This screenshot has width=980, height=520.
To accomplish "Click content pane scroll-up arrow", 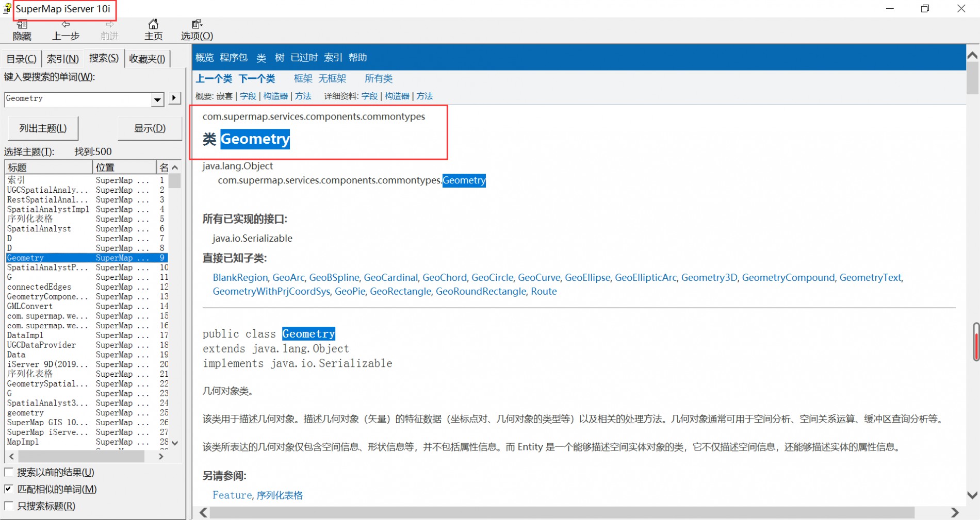I will [x=972, y=55].
